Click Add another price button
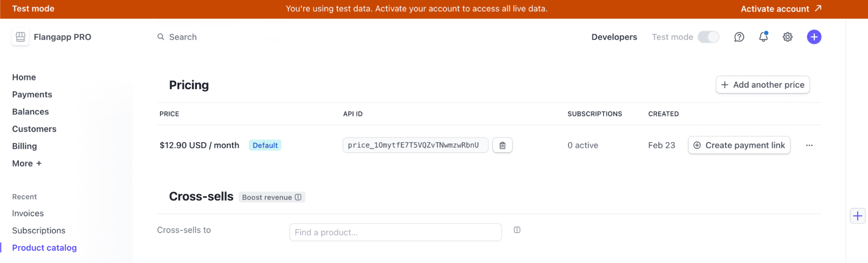 (762, 85)
